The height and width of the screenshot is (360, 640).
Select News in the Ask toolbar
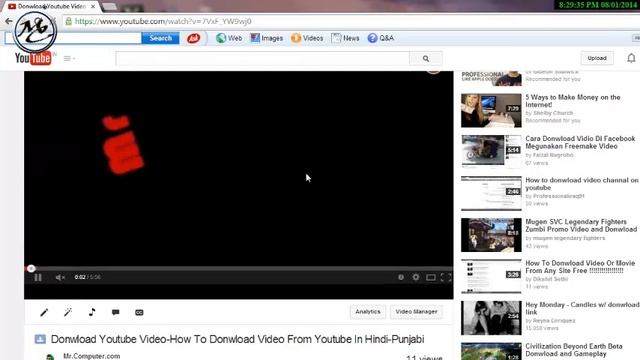345,38
